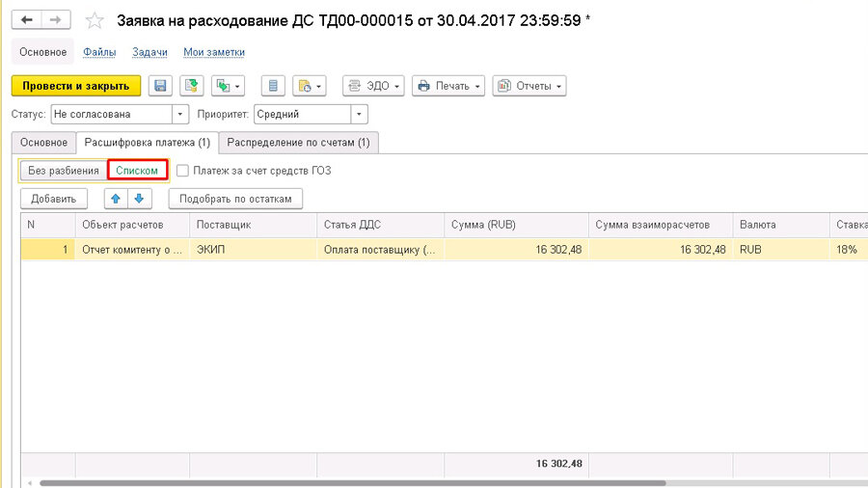Click the scrollbar left arrow
The width and height of the screenshot is (868, 488).
pyautogui.click(x=30, y=483)
